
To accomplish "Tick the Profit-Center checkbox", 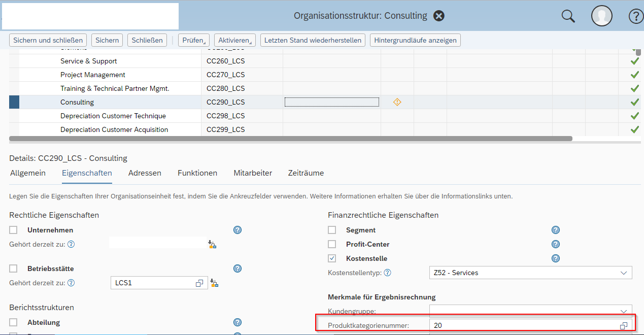I will 332,244.
